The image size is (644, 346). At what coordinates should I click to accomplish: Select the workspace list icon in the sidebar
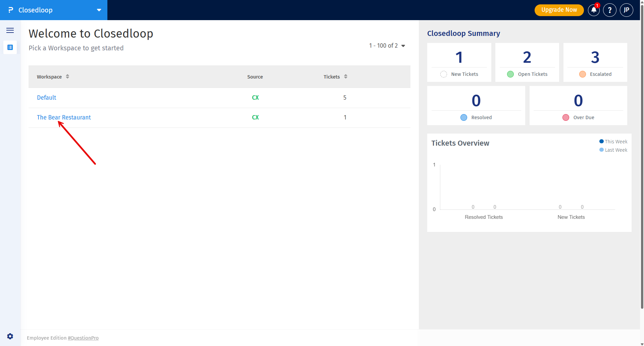(x=10, y=47)
